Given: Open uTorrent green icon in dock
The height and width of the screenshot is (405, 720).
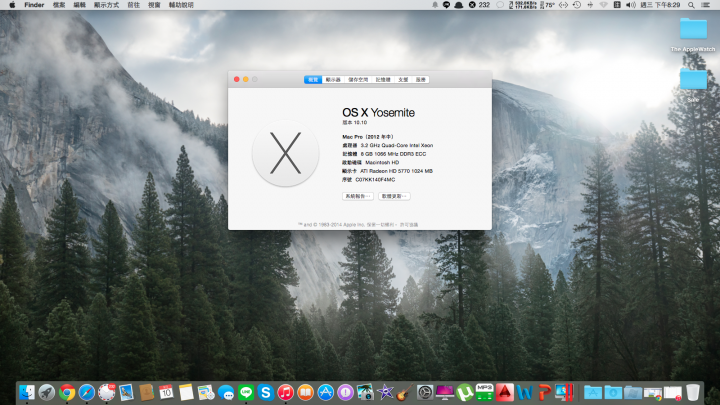Looking at the screenshot, I should 465,393.
